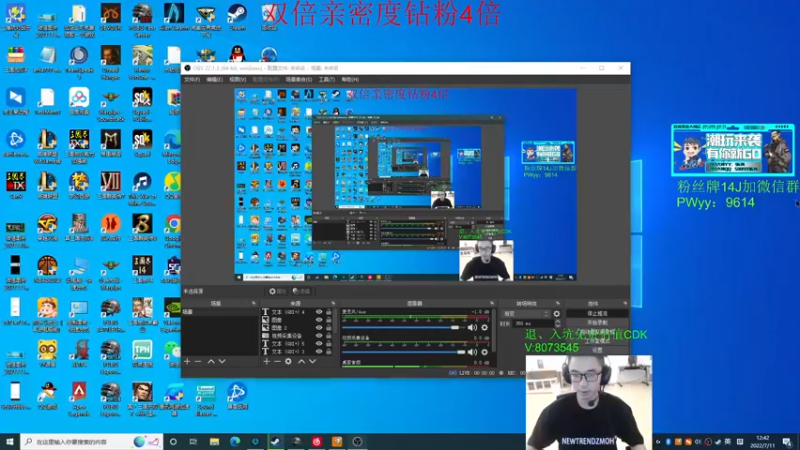This screenshot has height=450, width=800.
Task: Open the 视图(V) menu in OBS
Action: [x=237, y=80]
